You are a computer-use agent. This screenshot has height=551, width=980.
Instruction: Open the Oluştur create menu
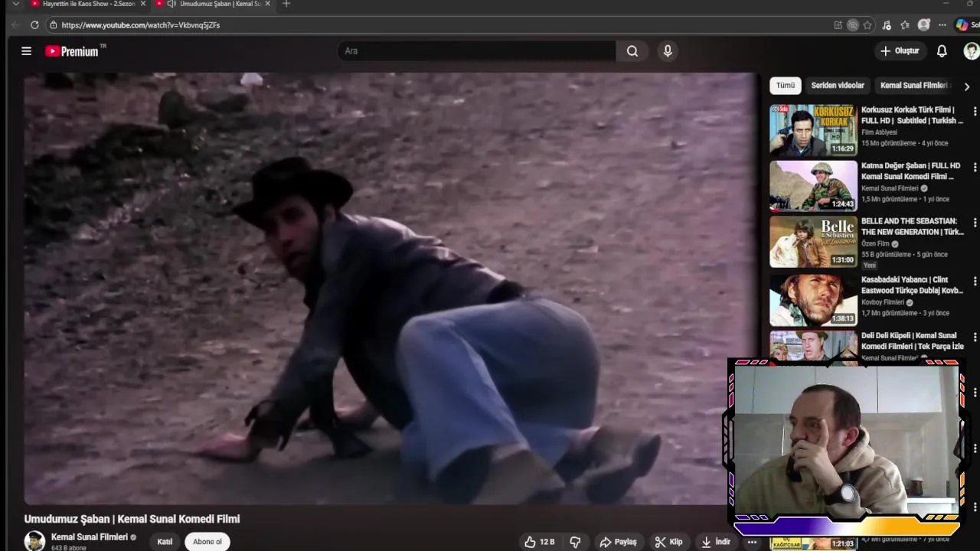tap(900, 51)
